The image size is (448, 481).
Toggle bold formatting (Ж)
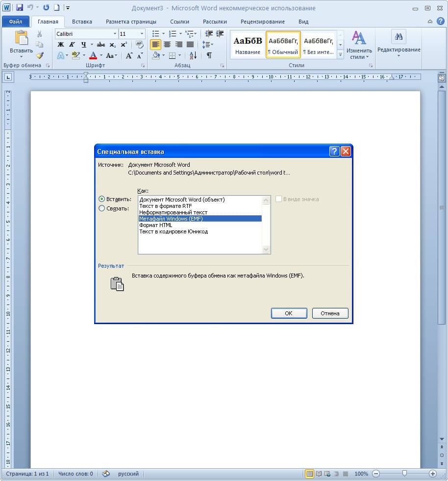click(61, 45)
